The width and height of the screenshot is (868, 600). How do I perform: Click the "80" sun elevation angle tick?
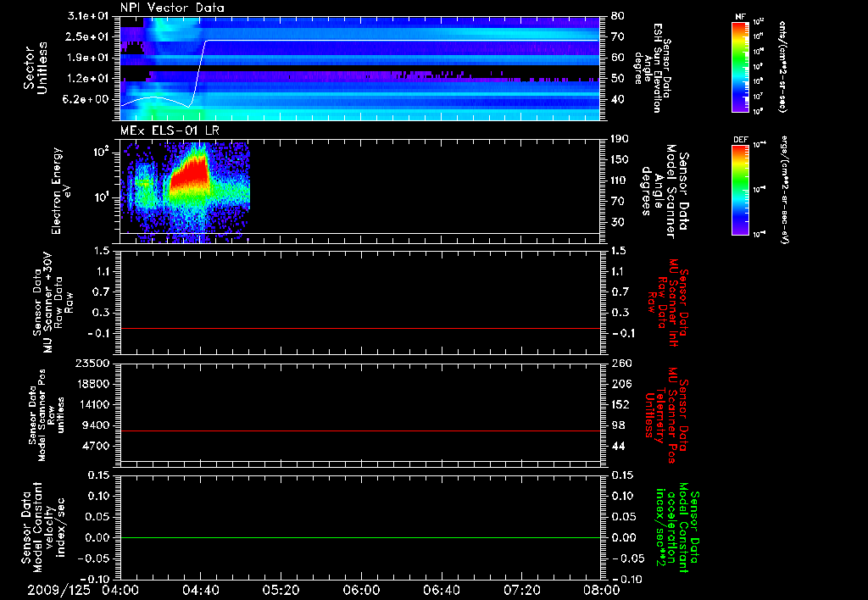click(x=617, y=16)
